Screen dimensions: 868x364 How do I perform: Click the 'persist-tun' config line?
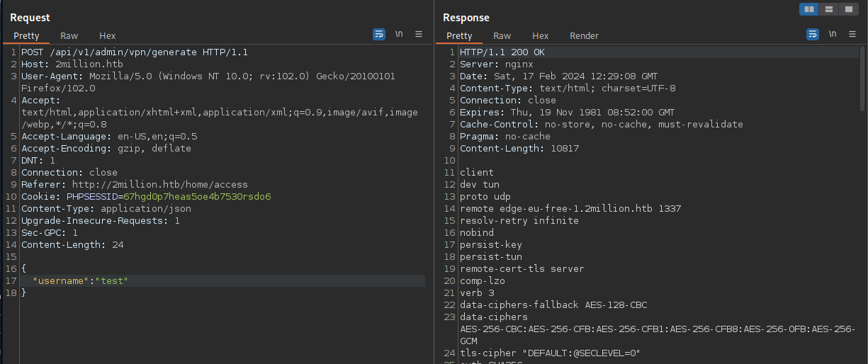click(x=491, y=257)
